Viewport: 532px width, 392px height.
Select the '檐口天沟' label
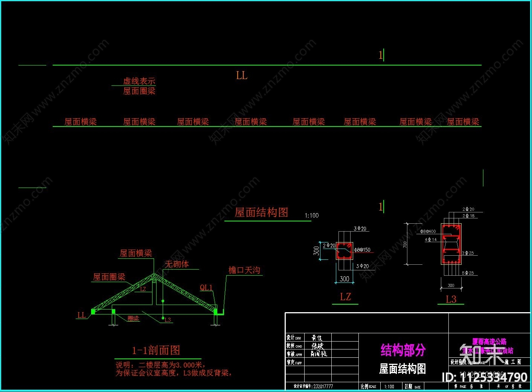point(244,270)
